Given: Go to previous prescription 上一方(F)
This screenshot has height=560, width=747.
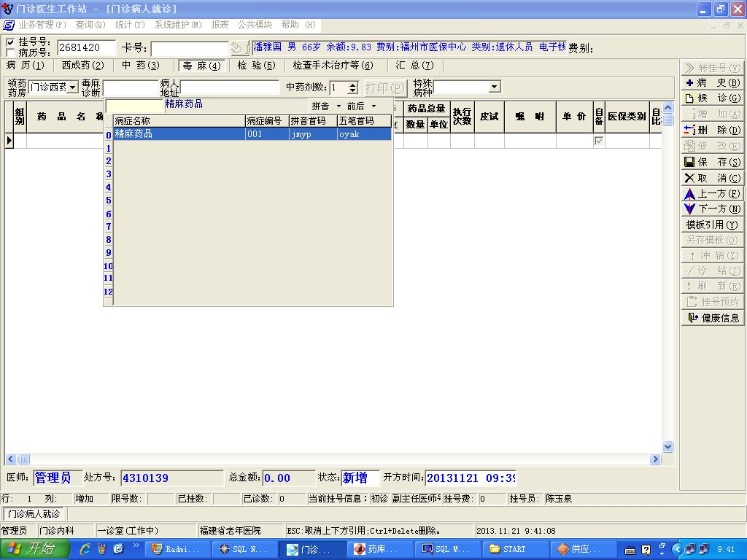Looking at the screenshot, I should point(713,194).
